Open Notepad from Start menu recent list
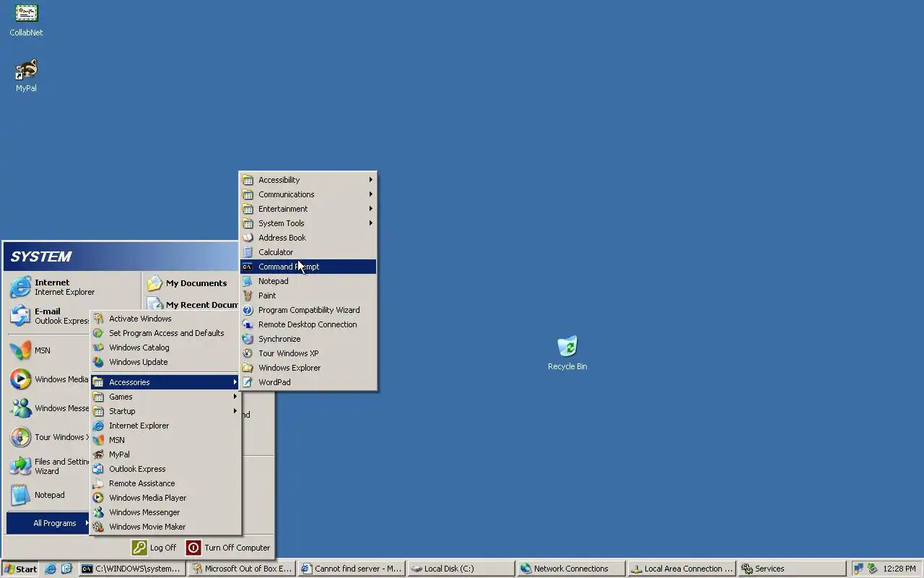The height and width of the screenshot is (578, 924). pyautogui.click(x=48, y=495)
